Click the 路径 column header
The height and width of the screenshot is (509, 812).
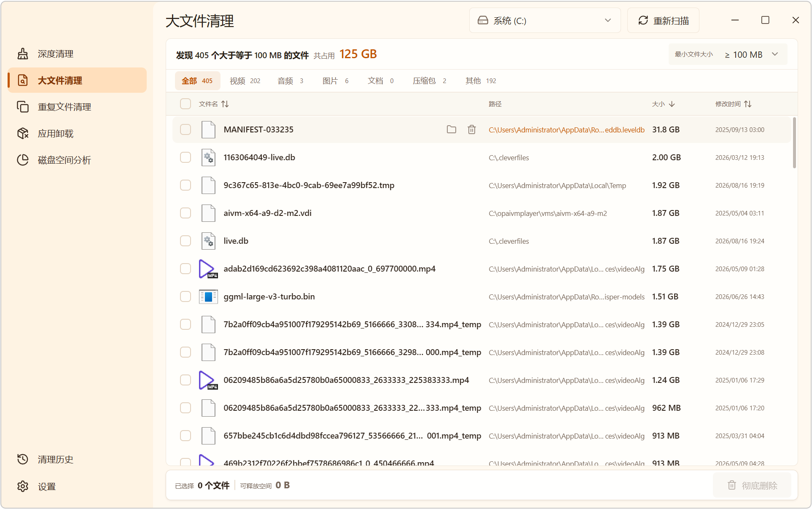click(495, 104)
